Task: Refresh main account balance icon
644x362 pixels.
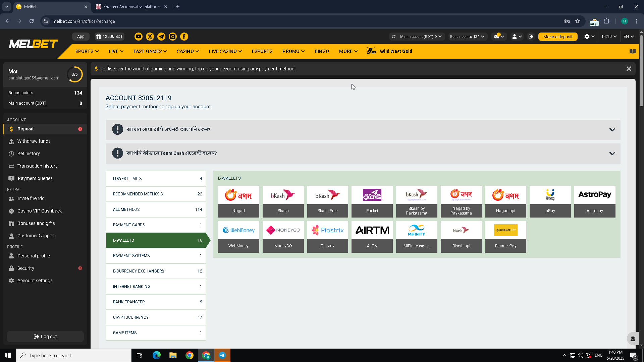Action: 394,37
